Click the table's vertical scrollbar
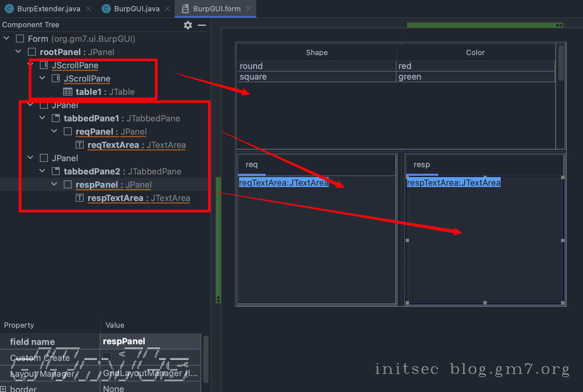This screenshot has height=392, width=583. point(561,63)
